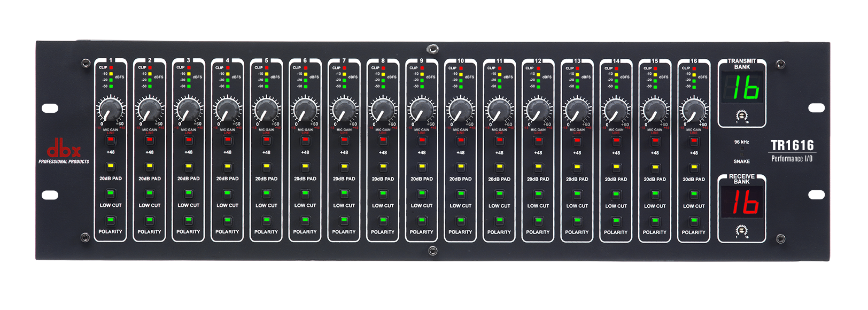Toggle +48 phantom power on channel 6

(x=305, y=141)
